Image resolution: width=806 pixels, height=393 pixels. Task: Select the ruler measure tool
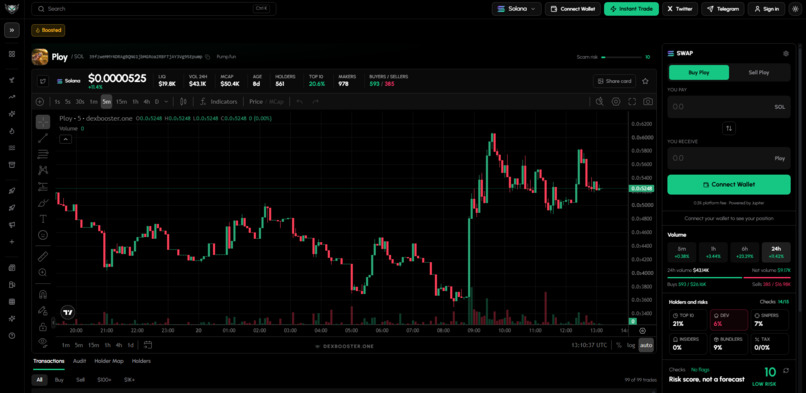(x=43, y=256)
